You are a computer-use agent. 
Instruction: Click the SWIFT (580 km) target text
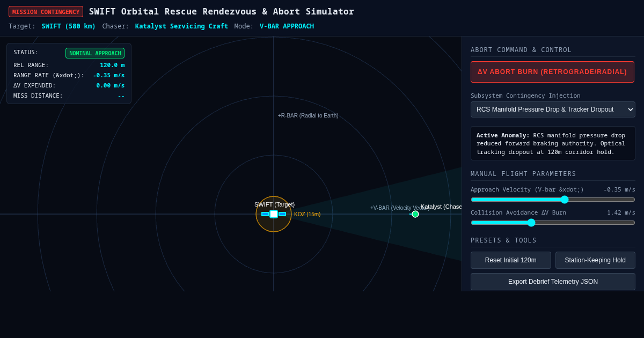pos(69,26)
